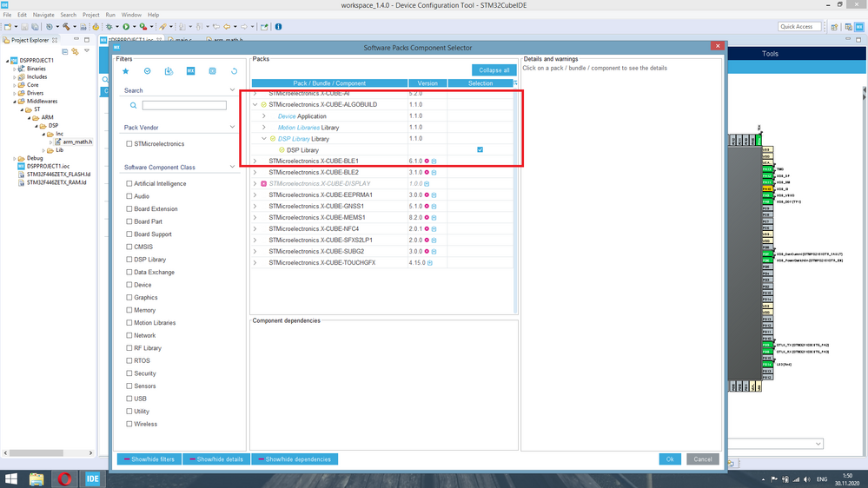Check the STMicroelectronics vendor checkbox
Screen dimensions: 868x488
click(129, 144)
